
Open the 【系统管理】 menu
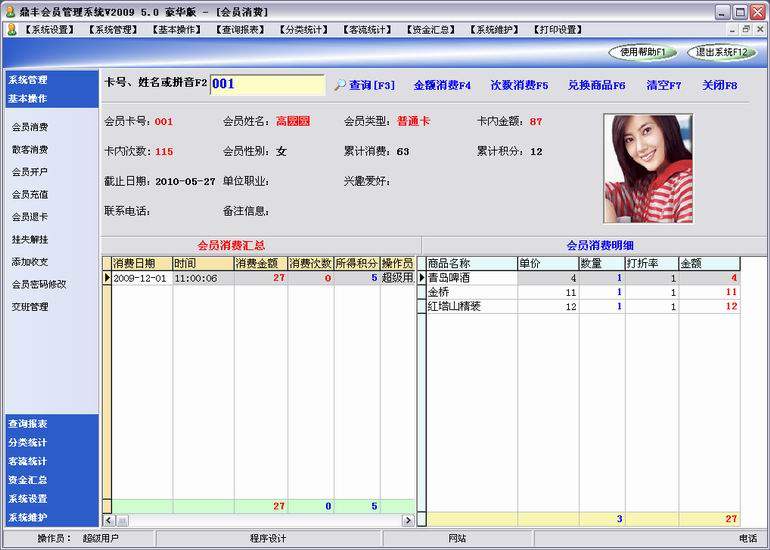113,29
